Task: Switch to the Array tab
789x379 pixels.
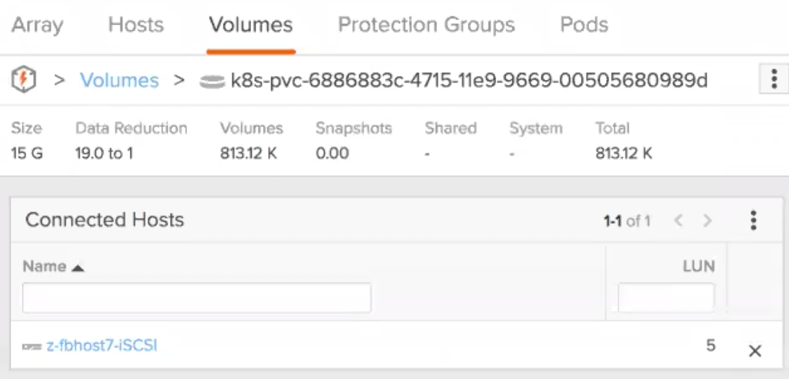Action: click(x=37, y=25)
